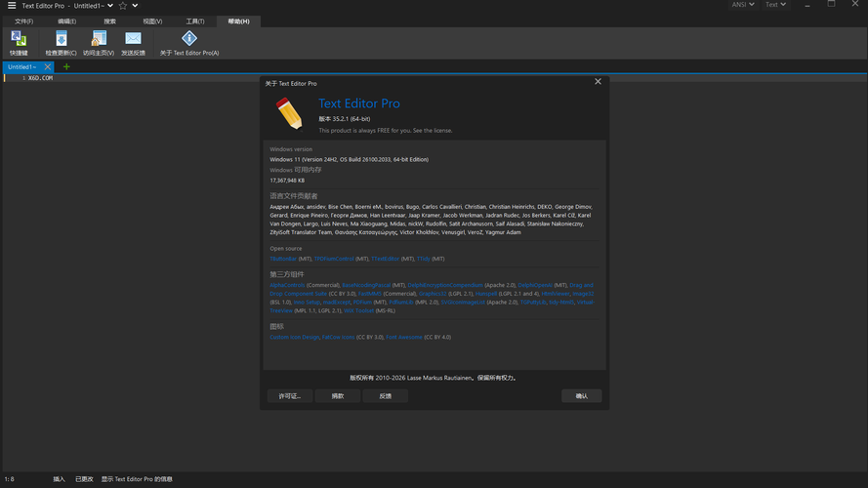Open the hamburger menu in title bar
Image resolution: width=868 pixels, height=488 pixels.
pos(12,5)
